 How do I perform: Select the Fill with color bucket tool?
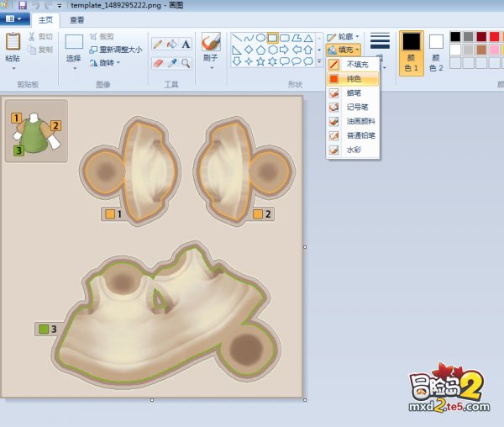172,44
